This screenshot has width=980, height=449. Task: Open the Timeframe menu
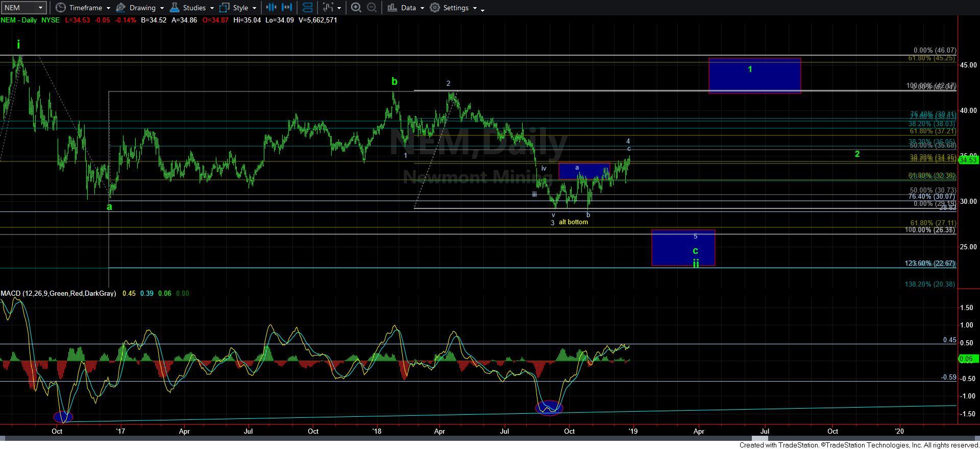point(85,8)
